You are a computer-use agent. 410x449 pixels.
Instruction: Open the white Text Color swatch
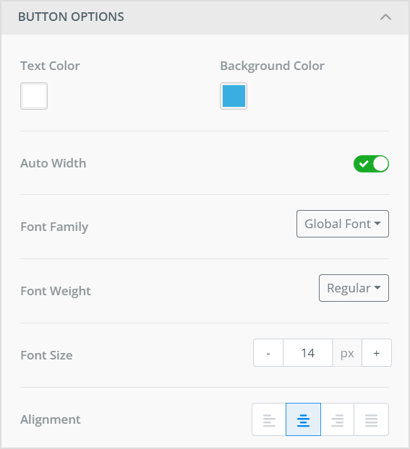pos(34,96)
